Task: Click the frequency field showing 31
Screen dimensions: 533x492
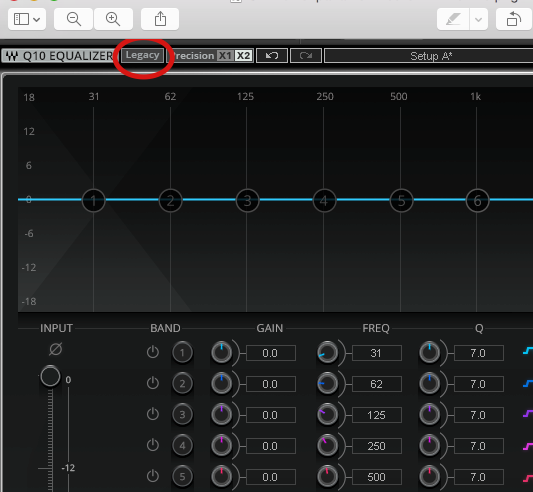Action: [377, 353]
